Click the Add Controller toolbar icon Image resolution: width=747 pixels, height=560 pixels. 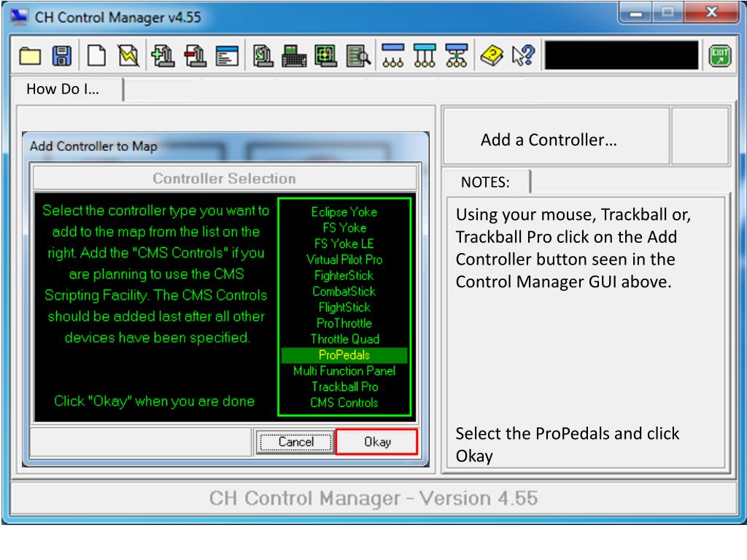point(163,55)
